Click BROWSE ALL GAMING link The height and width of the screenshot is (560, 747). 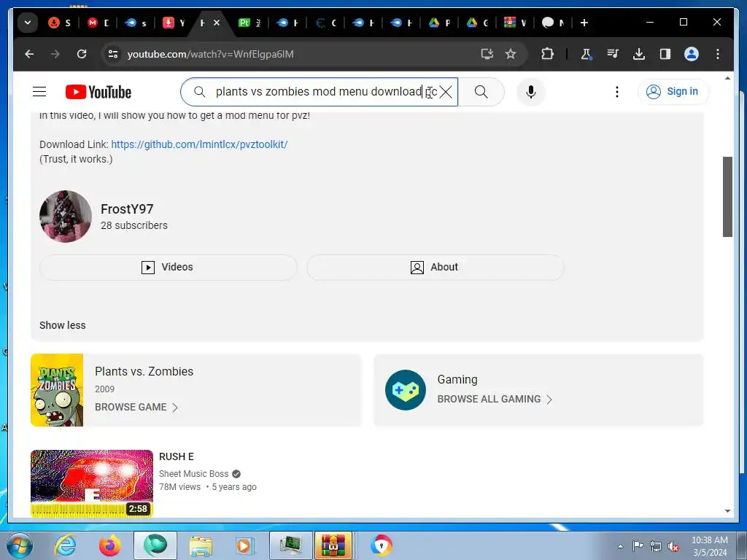click(x=495, y=399)
